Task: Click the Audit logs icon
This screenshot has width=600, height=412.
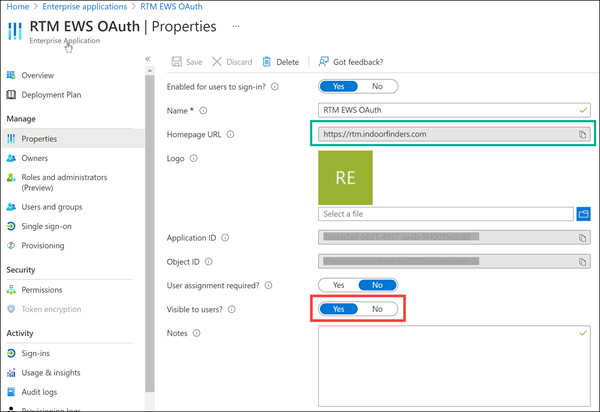Action: pyautogui.click(x=11, y=392)
